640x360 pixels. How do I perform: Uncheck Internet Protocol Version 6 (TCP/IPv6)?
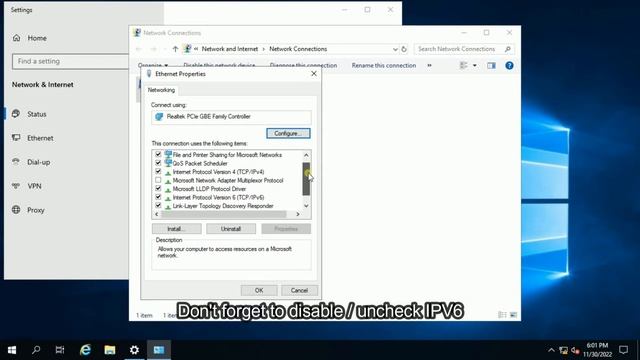pos(158,197)
